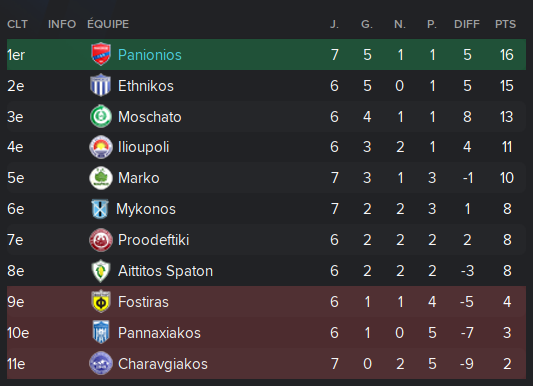
Task: Click the green Moschato club badge
Action: [x=101, y=116]
